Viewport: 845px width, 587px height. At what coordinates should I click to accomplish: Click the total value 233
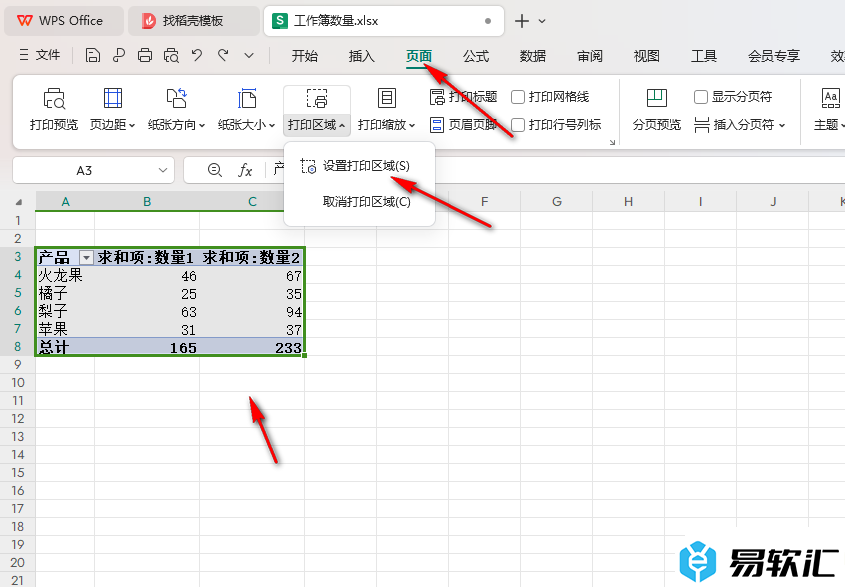[252, 347]
